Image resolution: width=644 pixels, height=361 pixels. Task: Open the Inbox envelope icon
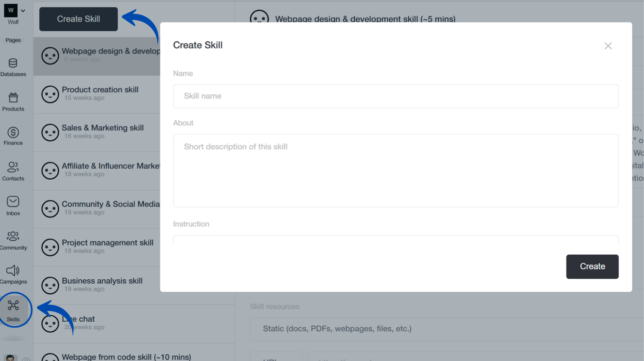click(13, 202)
